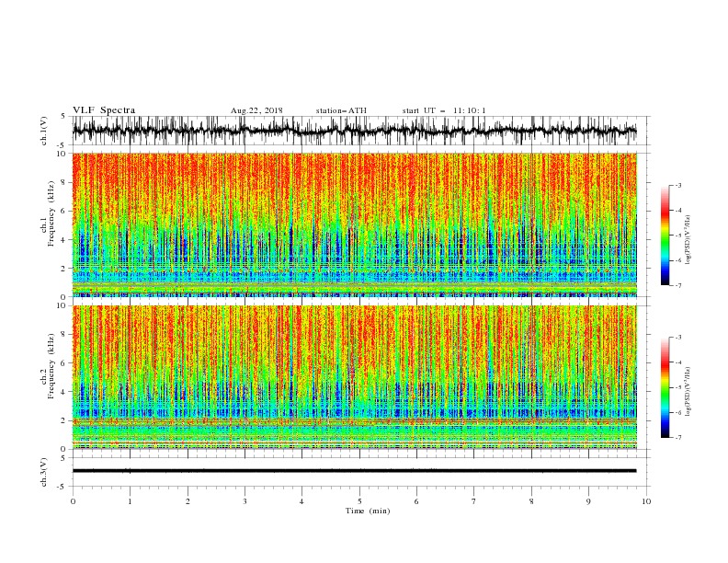Click the "-5" tick on ch.3(V) axis
The image size is (728, 563).
click(63, 487)
